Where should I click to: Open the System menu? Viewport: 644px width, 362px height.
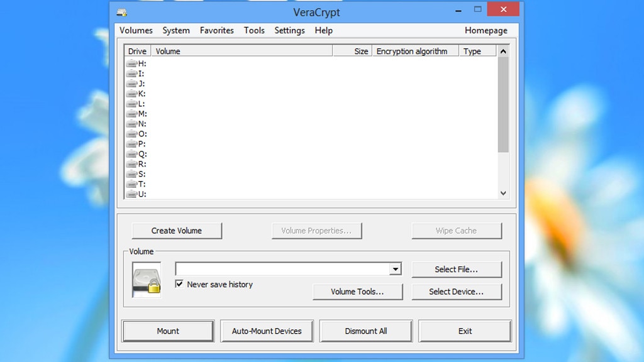pos(176,30)
